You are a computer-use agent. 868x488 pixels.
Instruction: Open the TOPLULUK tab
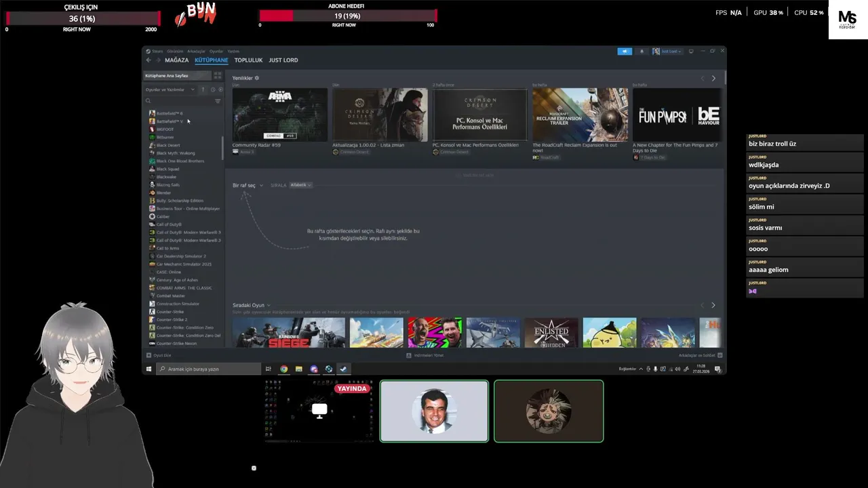(248, 60)
